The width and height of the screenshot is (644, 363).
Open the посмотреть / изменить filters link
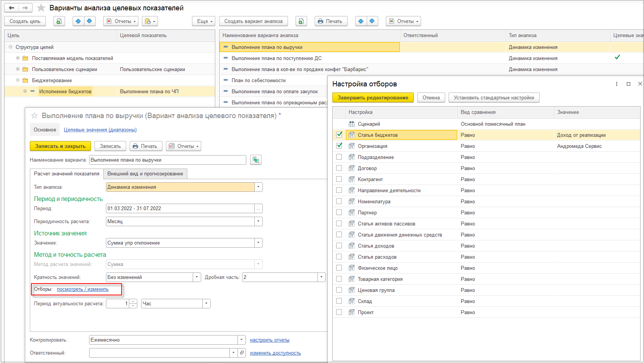point(83,289)
